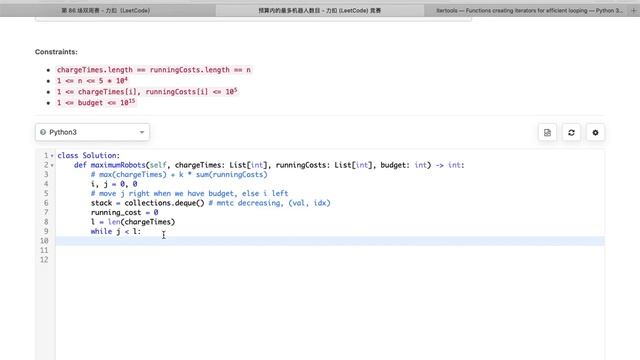Switch to the itertools Python docs tab
The width and height of the screenshot is (640, 360).
[x=529, y=11]
